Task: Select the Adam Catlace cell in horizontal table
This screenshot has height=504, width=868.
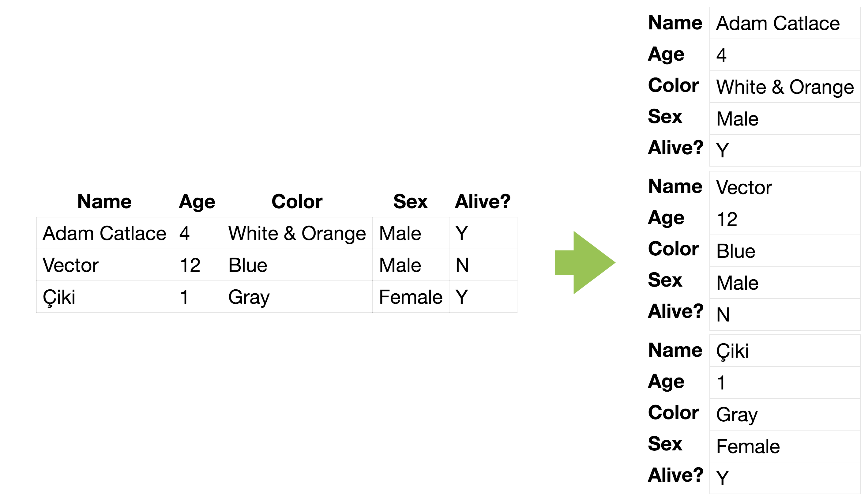Action: (104, 234)
